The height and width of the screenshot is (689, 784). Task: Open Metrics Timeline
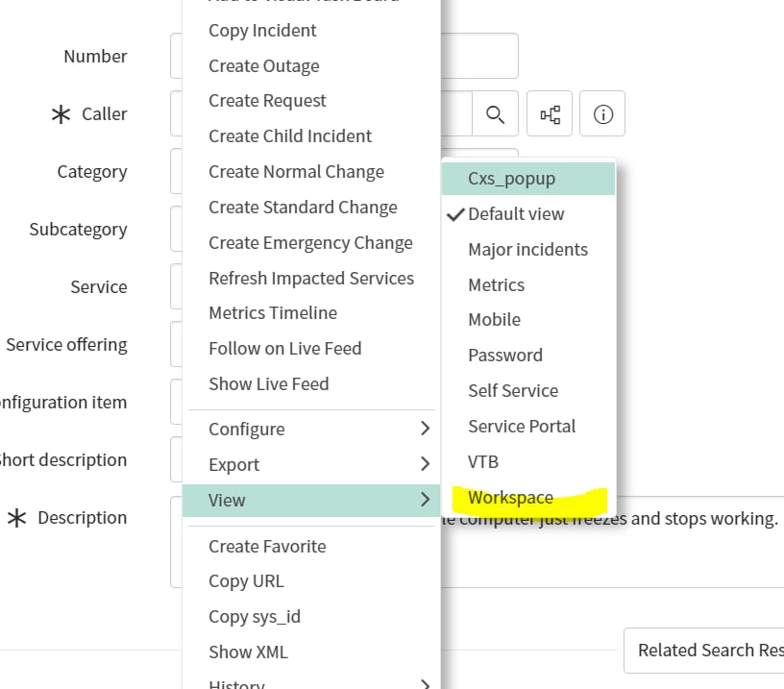272,312
